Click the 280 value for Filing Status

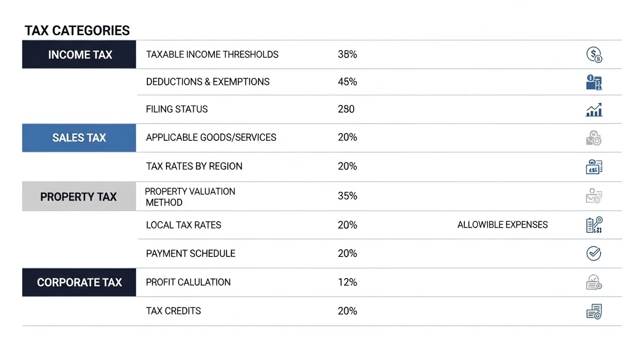(x=346, y=109)
